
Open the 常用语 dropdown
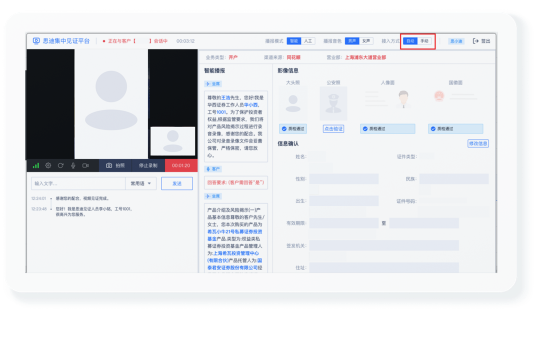141,184
